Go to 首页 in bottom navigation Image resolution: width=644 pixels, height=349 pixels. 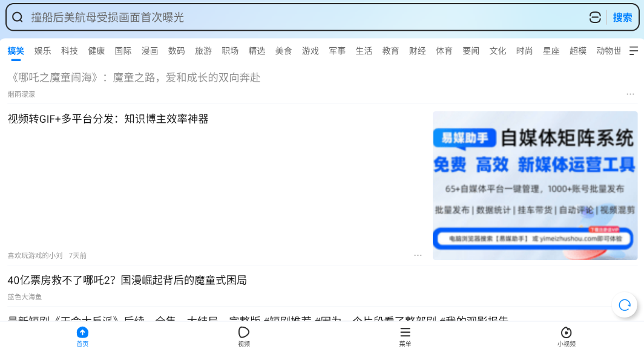click(x=82, y=337)
